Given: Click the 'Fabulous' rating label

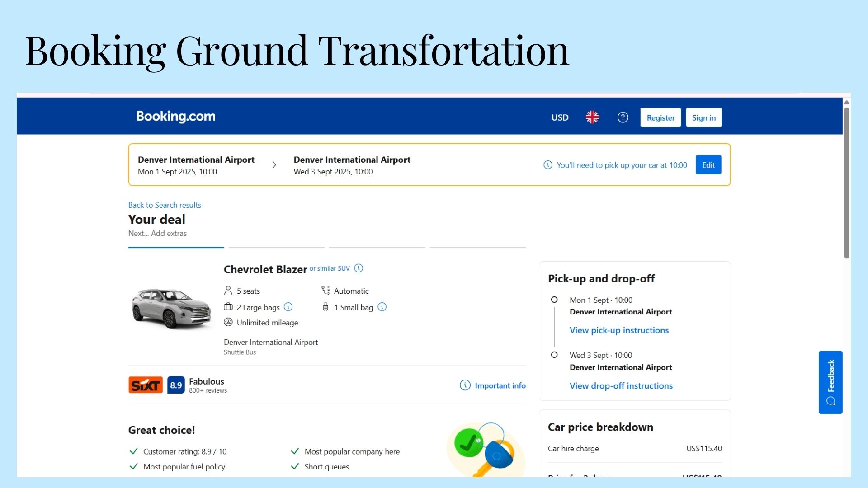Looking at the screenshot, I should tap(207, 381).
